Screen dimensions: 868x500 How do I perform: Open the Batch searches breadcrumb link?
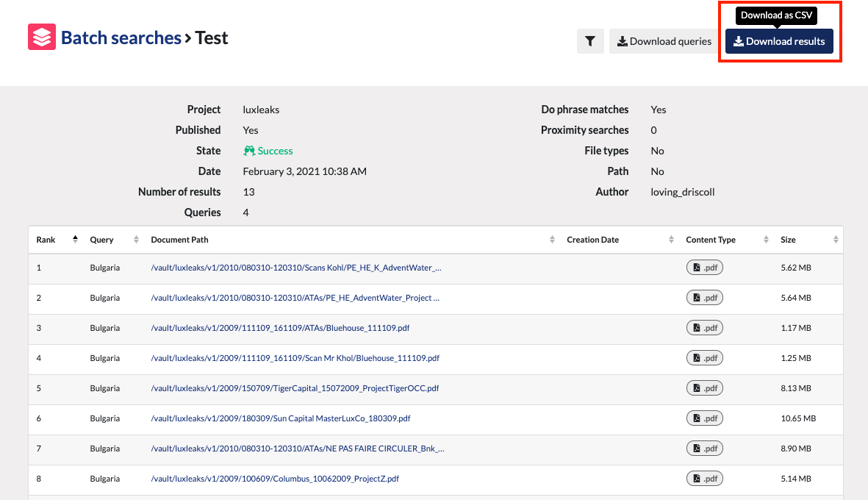121,37
